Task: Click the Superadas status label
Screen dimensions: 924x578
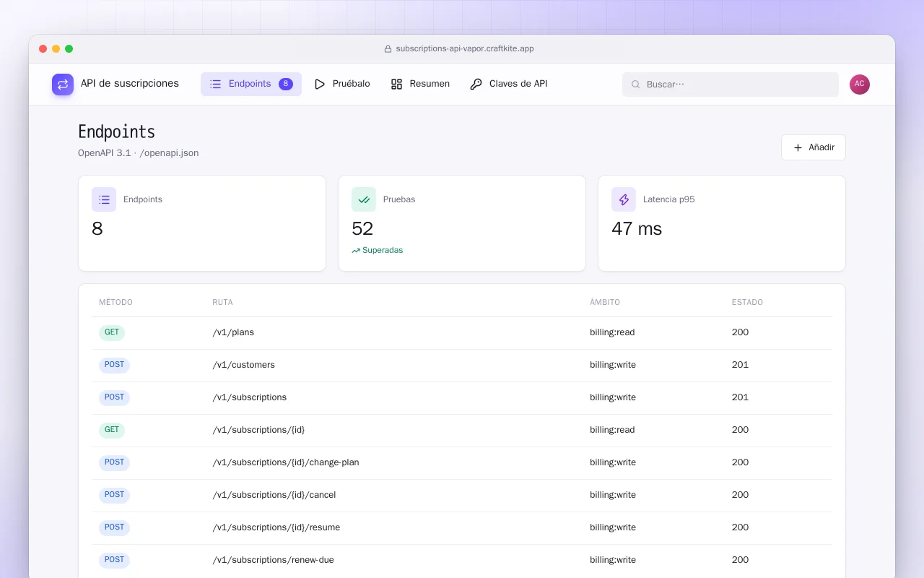Action: click(x=383, y=251)
